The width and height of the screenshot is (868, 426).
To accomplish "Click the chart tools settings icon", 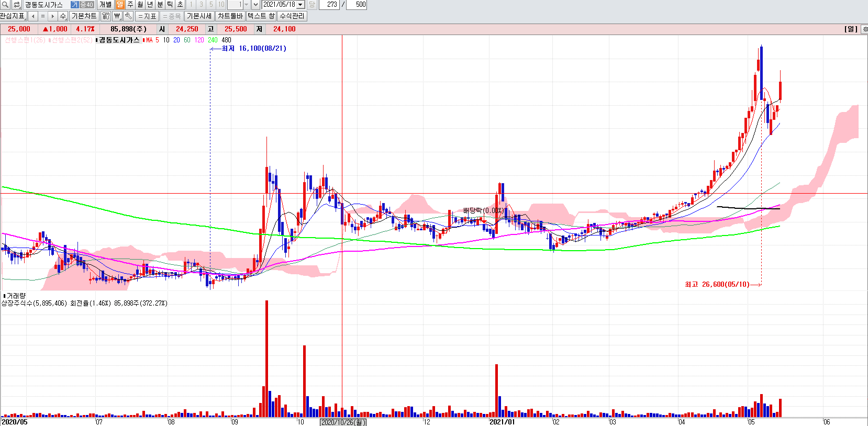I will pyautogui.click(x=106, y=16).
